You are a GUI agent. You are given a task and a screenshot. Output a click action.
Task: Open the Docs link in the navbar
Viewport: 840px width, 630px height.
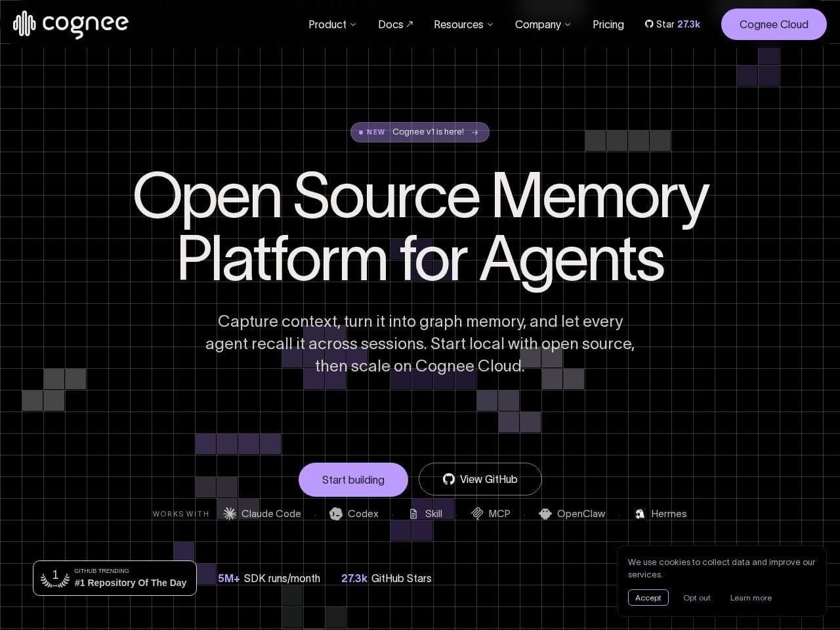click(x=396, y=24)
